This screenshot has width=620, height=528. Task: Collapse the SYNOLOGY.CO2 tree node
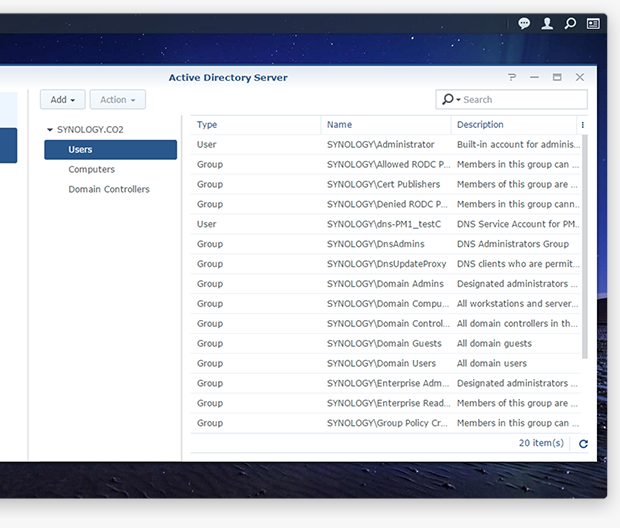pos(50,129)
